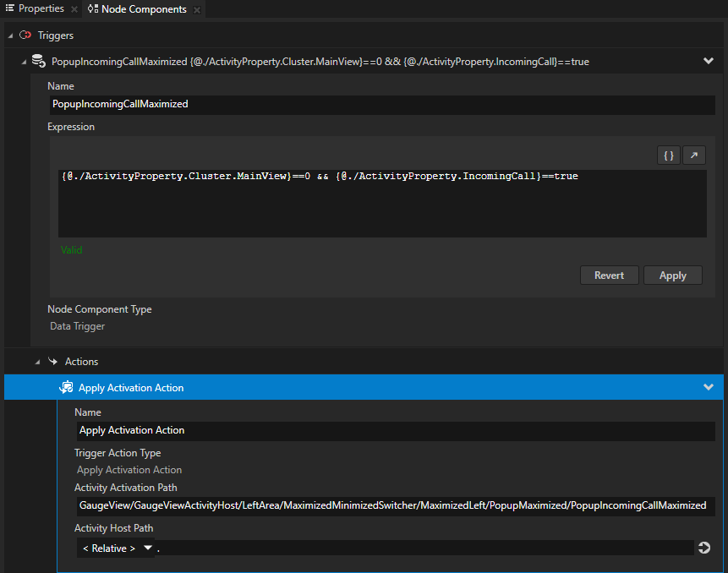The image size is (728, 573).
Task: Open the expression editor pop-out arrow
Action: 693,156
